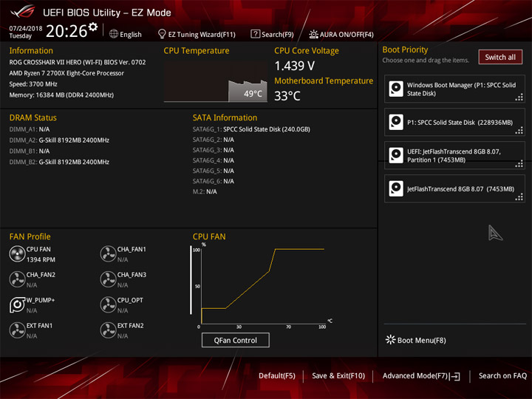Click the CPU FAN curve graph

262,286
